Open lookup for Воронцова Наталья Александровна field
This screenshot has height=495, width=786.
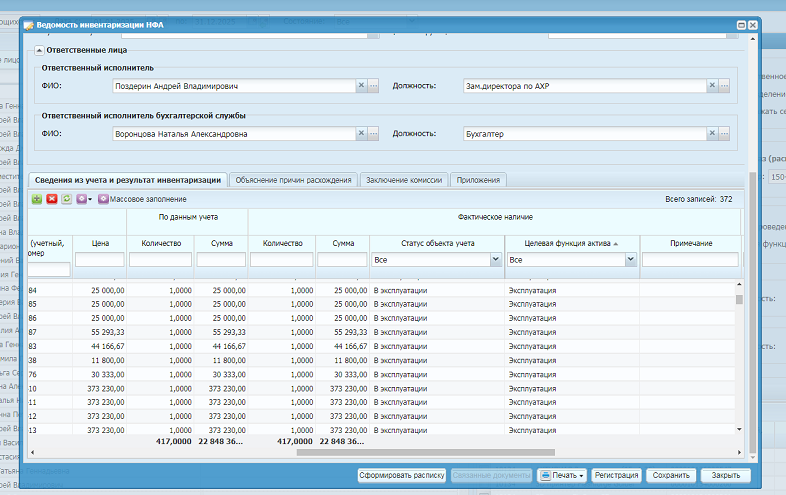(x=373, y=133)
